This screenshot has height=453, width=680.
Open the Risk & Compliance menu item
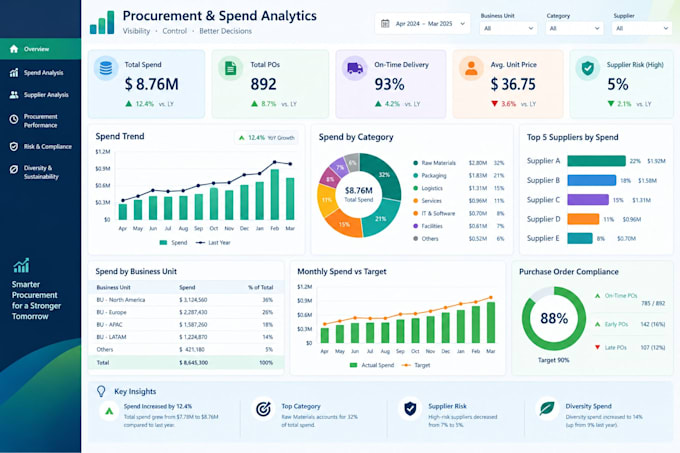tap(40, 147)
